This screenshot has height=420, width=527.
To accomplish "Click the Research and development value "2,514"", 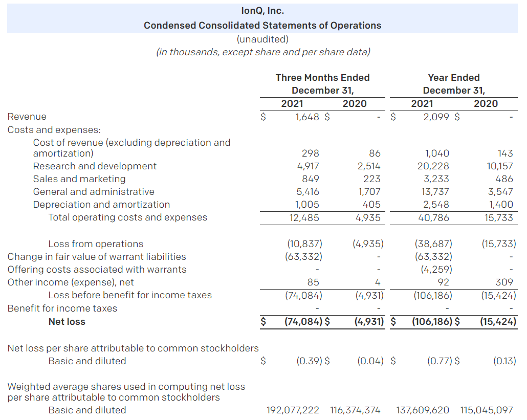I will 369,166.
